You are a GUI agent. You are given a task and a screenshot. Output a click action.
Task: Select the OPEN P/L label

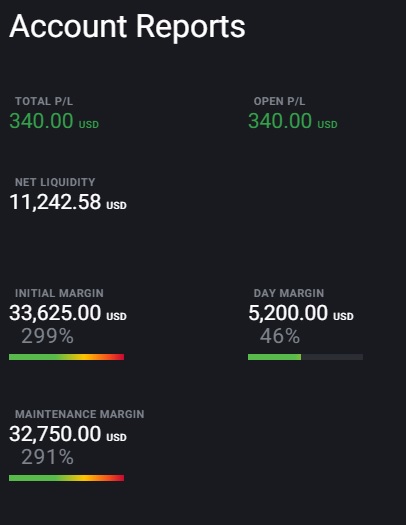pos(279,101)
